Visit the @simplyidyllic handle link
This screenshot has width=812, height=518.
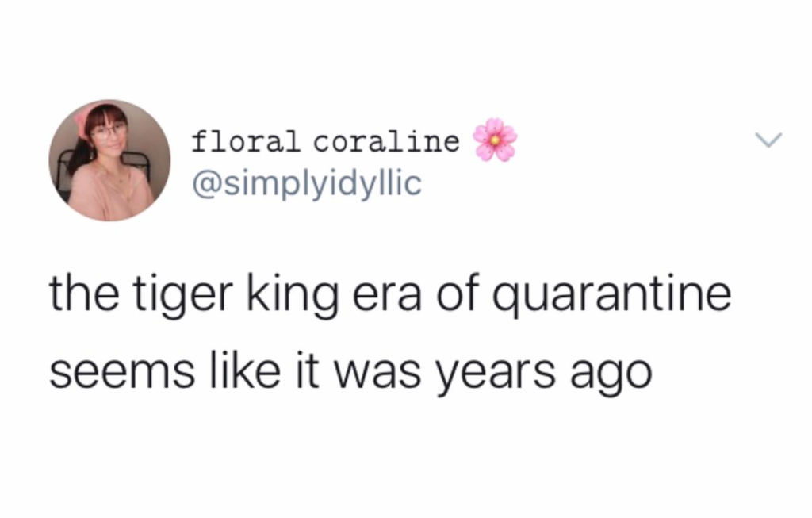coord(307,184)
